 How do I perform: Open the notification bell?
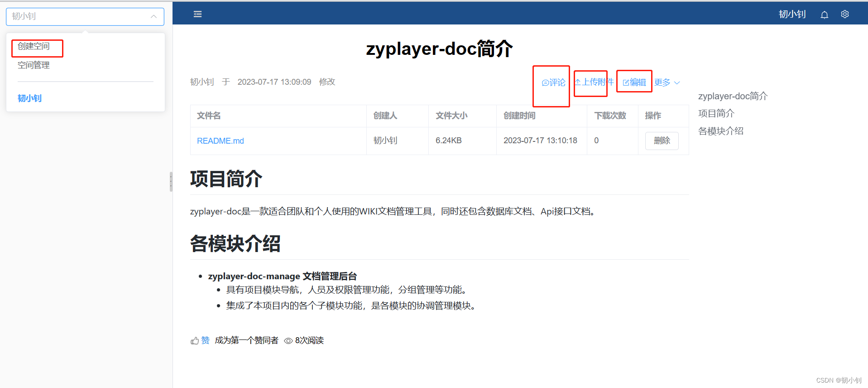click(824, 15)
